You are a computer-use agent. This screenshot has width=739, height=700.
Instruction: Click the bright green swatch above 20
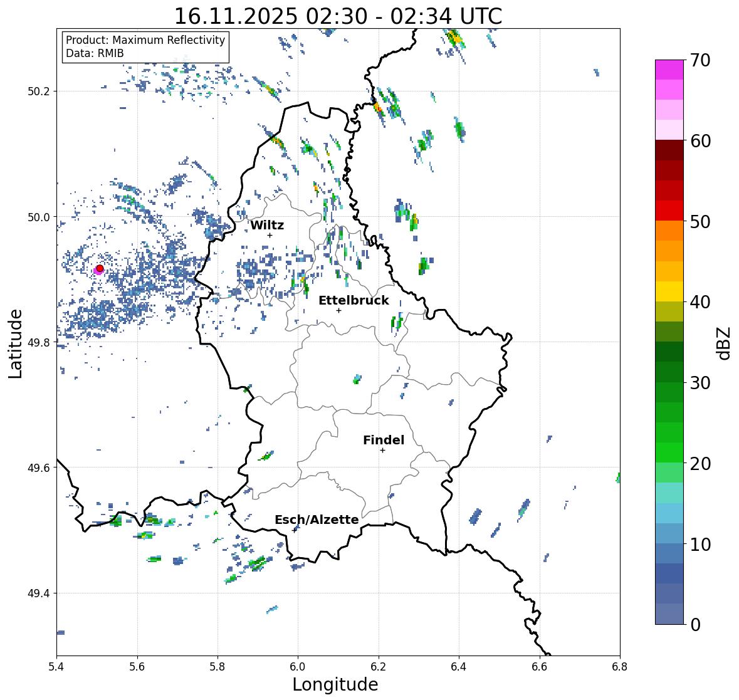coord(669,452)
